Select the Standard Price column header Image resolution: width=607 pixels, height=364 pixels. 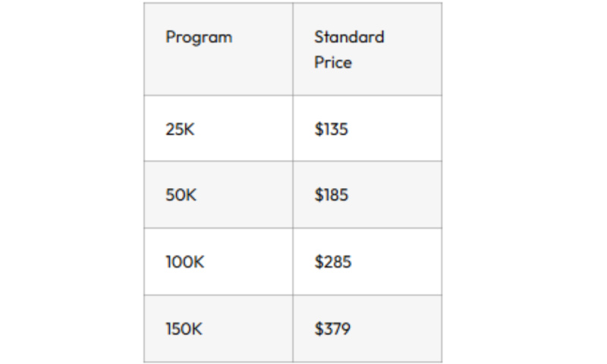click(349, 49)
